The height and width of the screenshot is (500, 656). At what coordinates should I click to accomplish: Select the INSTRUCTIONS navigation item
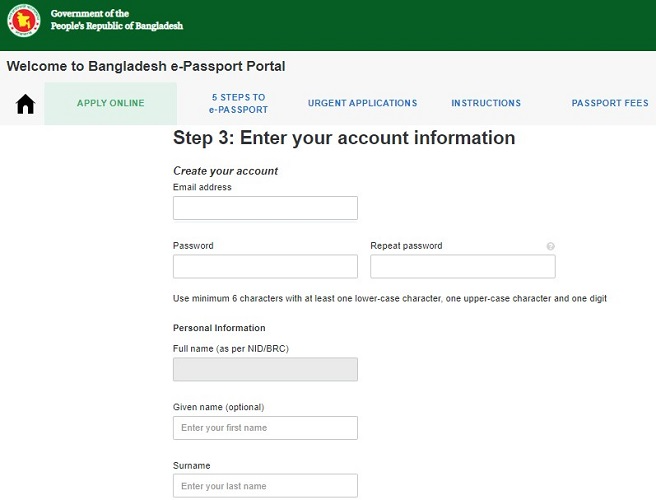(486, 103)
